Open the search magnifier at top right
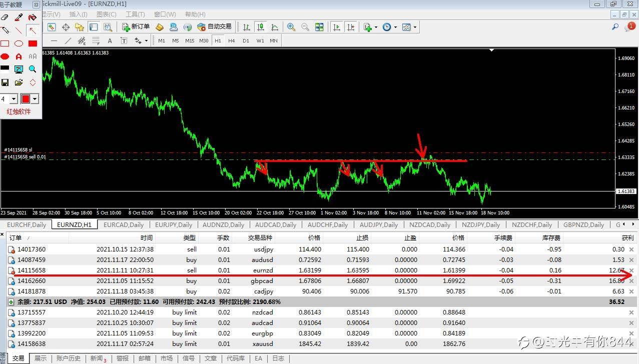 pyautogui.click(x=615, y=27)
